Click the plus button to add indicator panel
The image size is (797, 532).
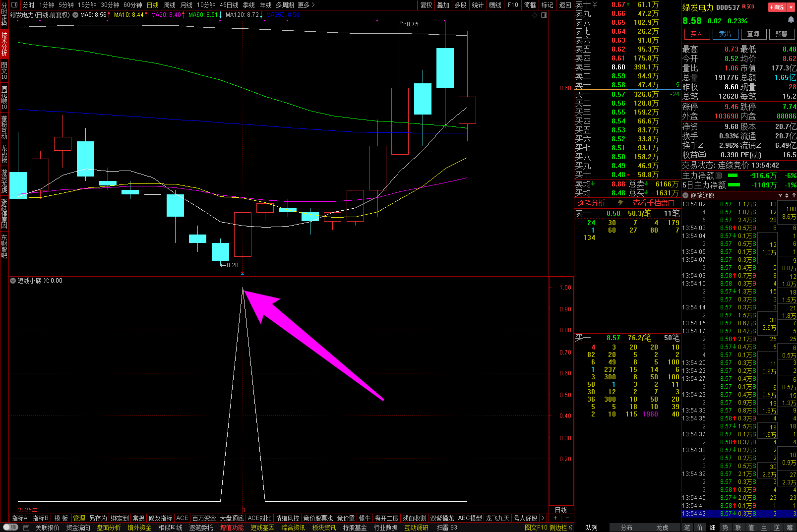click(x=555, y=518)
